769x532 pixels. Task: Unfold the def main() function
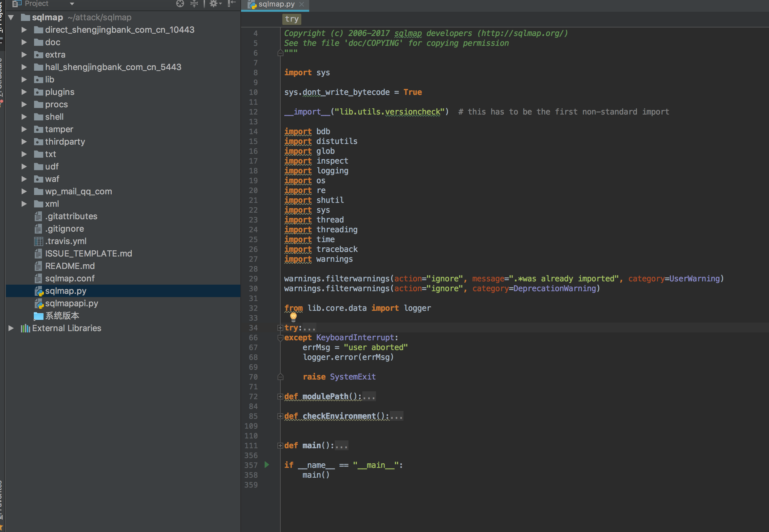[280, 446]
